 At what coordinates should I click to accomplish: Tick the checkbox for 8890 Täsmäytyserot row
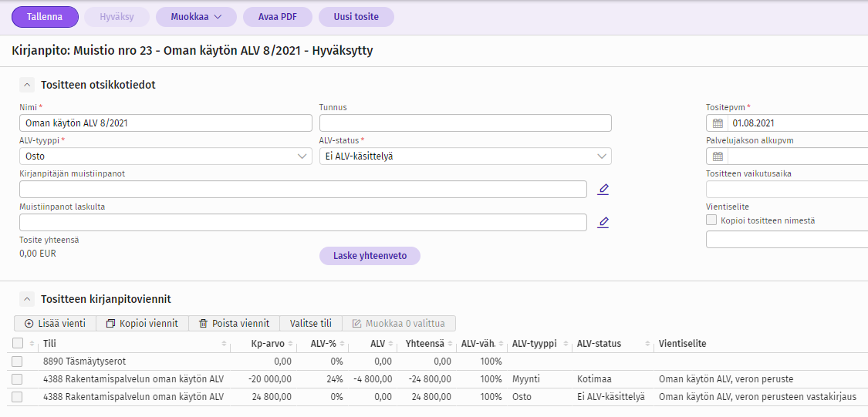(18, 361)
